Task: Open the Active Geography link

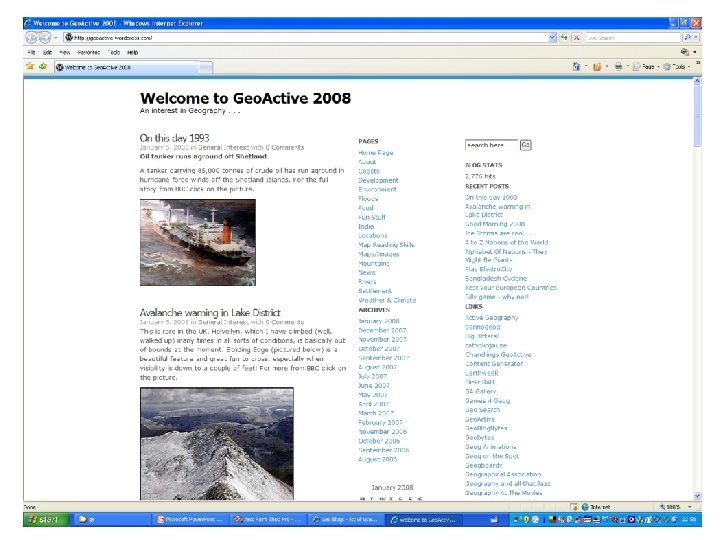Action: 491,317
